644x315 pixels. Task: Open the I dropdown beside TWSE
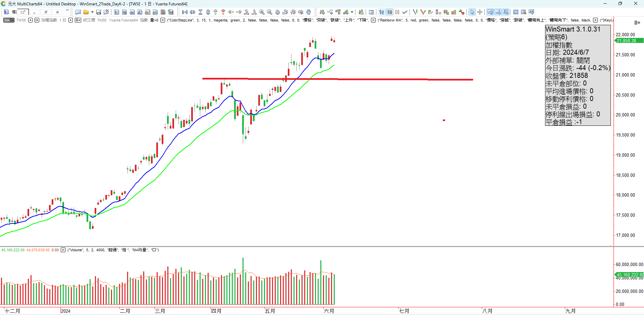pyautogui.click(x=37, y=20)
